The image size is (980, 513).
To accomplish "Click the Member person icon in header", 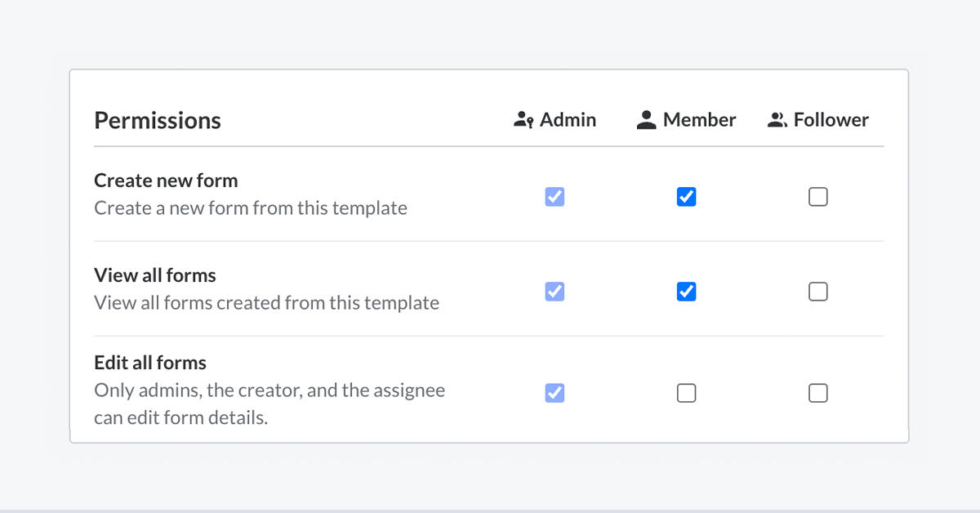I will [x=646, y=120].
